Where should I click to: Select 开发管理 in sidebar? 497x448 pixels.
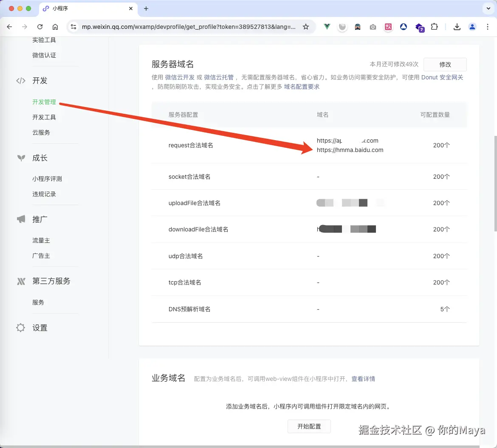44,102
